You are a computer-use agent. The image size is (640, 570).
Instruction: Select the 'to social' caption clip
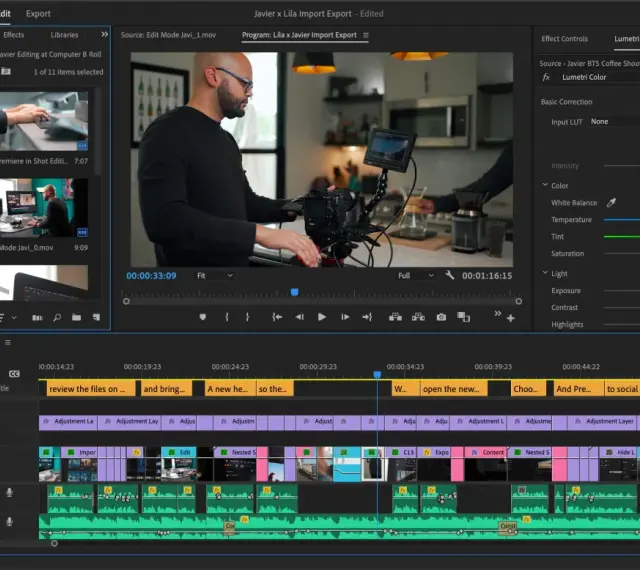[x=622, y=389]
